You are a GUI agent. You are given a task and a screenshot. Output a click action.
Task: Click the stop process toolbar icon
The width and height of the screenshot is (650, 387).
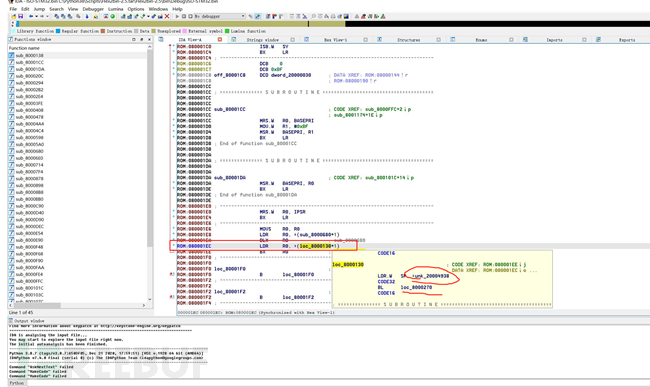190,17
